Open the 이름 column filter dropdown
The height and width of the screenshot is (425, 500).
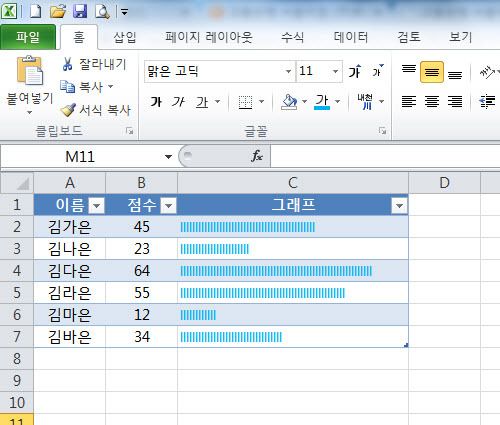click(x=97, y=205)
